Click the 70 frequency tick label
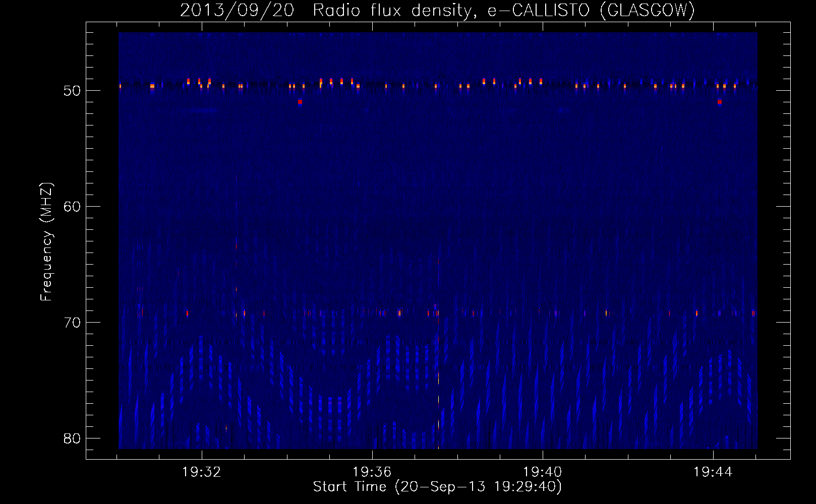The width and height of the screenshot is (816, 504). pyautogui.click(x=72, y=323)
